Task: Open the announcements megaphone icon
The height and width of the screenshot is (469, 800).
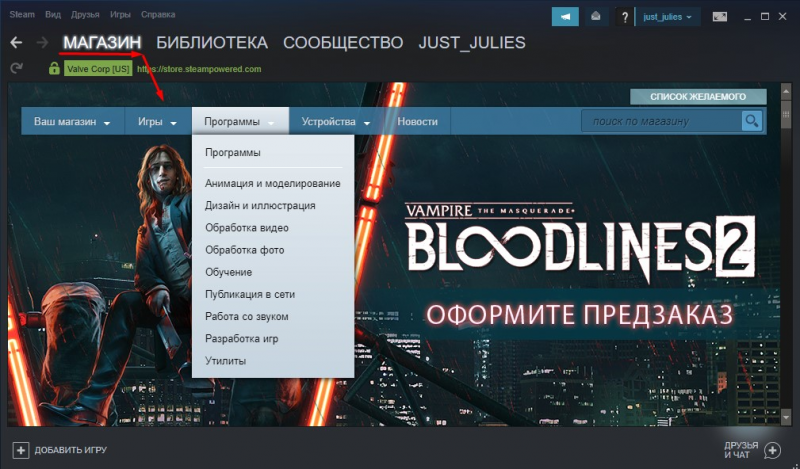Action: 565,17
